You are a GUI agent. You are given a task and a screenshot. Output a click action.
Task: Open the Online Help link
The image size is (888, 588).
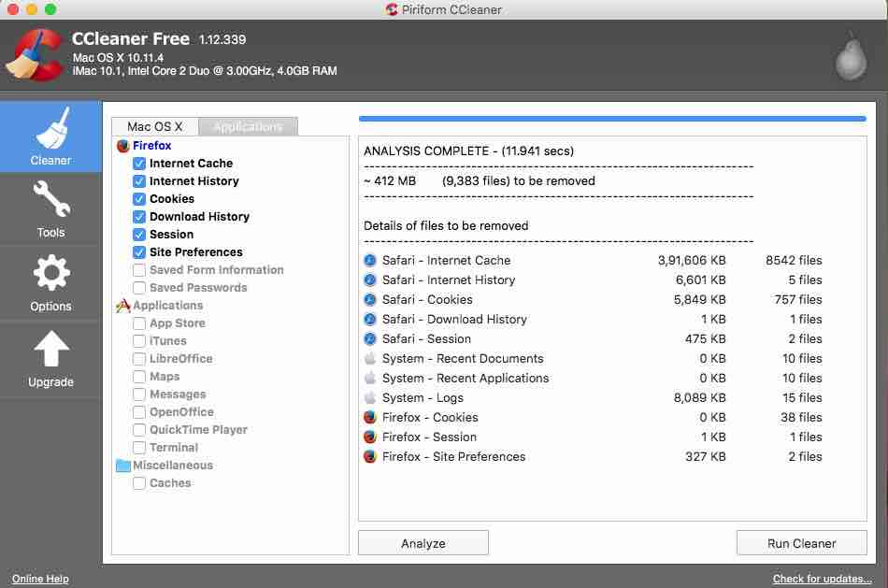40,579
